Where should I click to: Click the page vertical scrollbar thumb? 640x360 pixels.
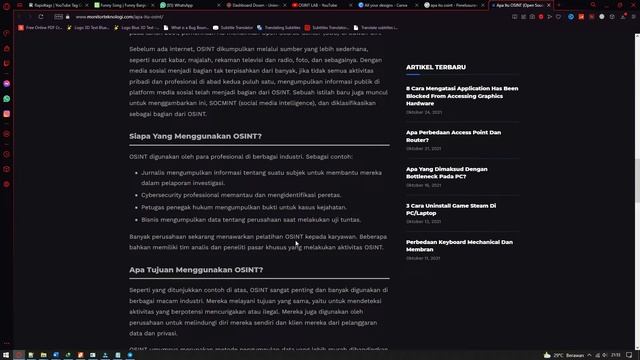(637, 180)
